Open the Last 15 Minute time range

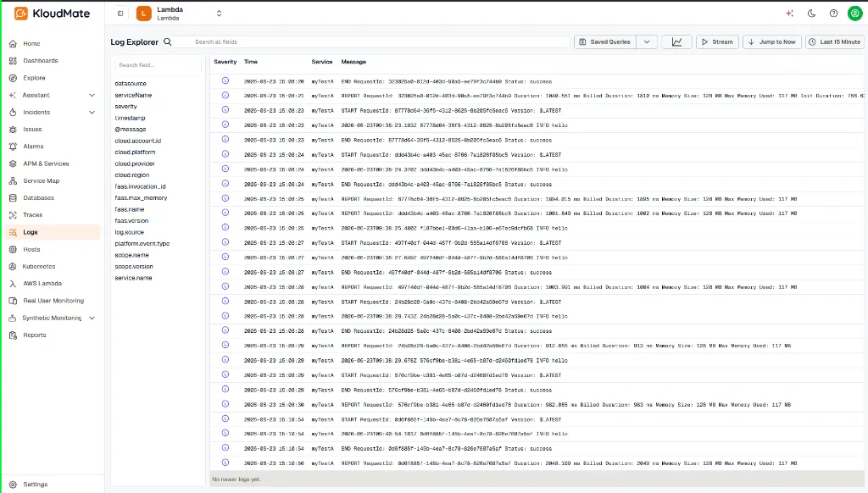(x=835, y=42)
